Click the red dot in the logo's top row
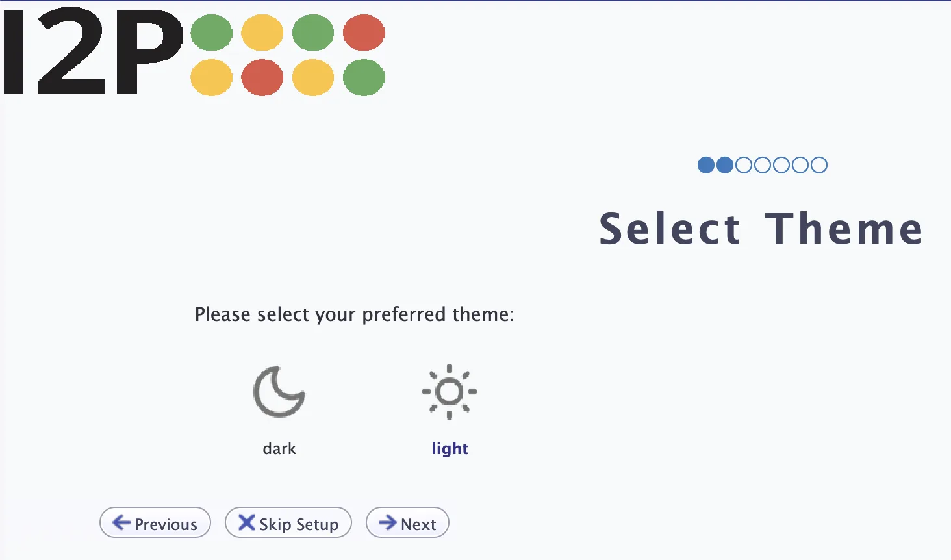This screenshot has height=560, width=951. (x=364, y=32)
